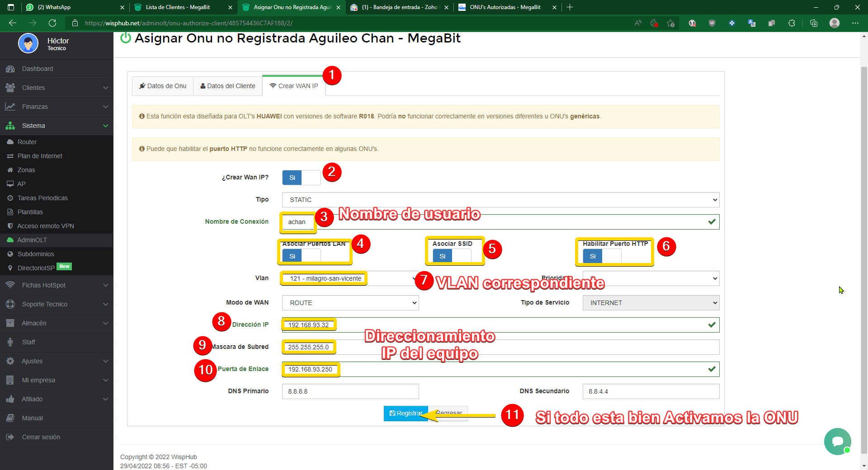Click the Dirección IP input field
This screenshot has width=868, height=470.
(x=500, y=325)
